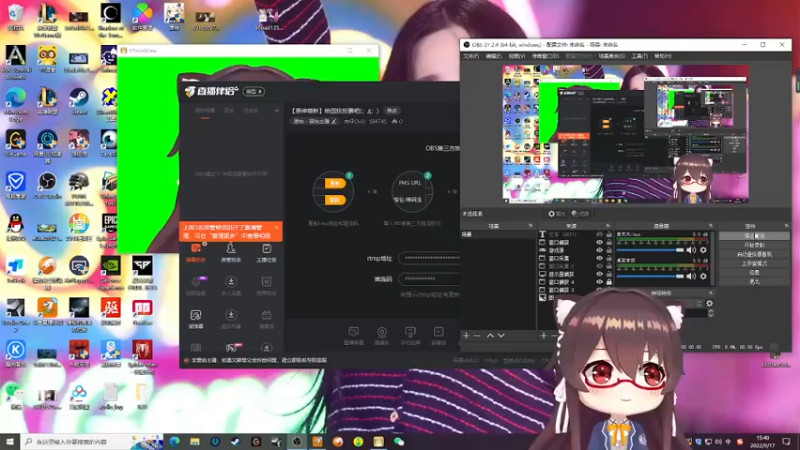Add a new scene with plus icon

coord(466,336)
